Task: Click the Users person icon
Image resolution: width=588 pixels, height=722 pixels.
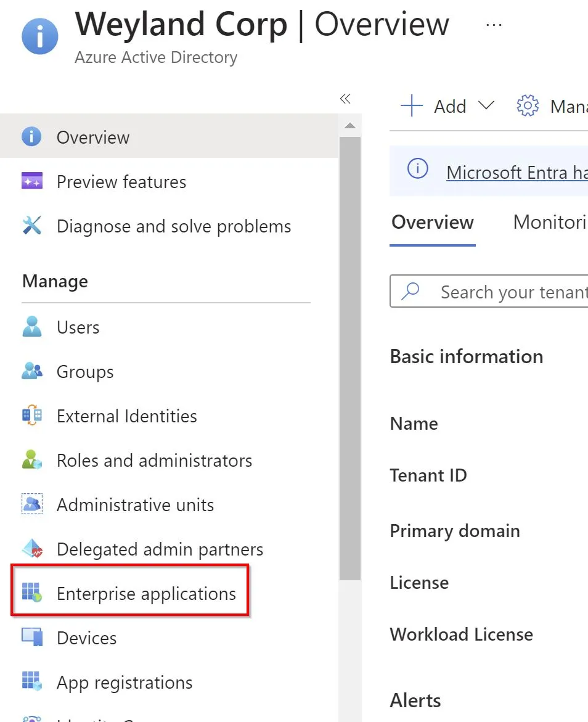Action: pyautogui.click(x=32, y=326)
